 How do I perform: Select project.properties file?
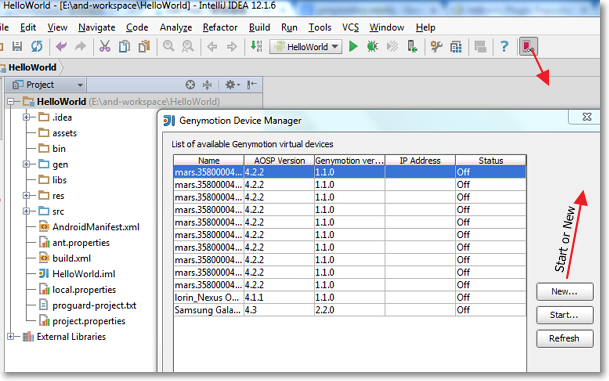[x=89, y=321]
